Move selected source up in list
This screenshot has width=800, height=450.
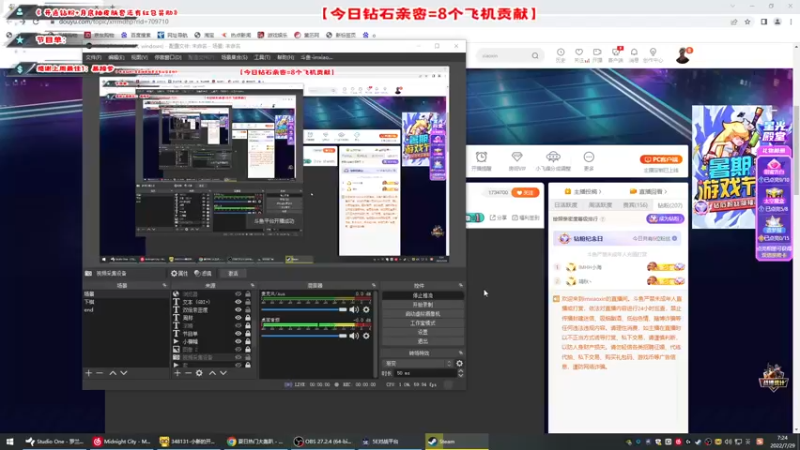(212, 373)
